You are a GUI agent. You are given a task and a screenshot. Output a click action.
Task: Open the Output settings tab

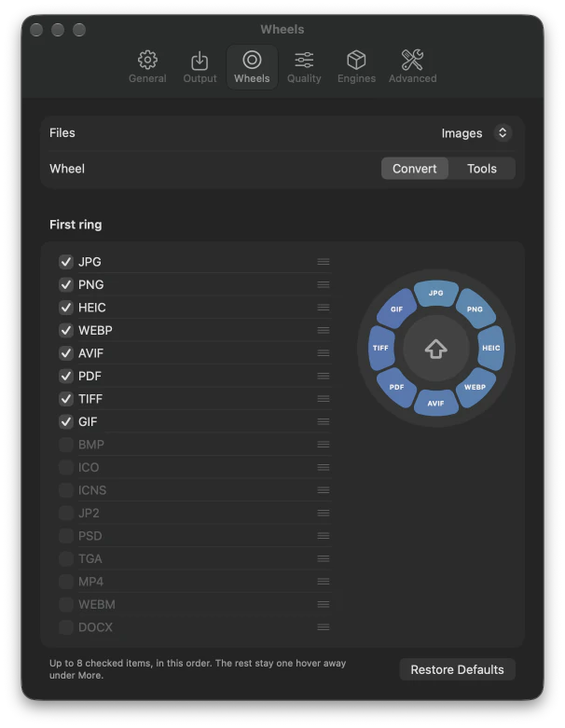coord(200,67)
